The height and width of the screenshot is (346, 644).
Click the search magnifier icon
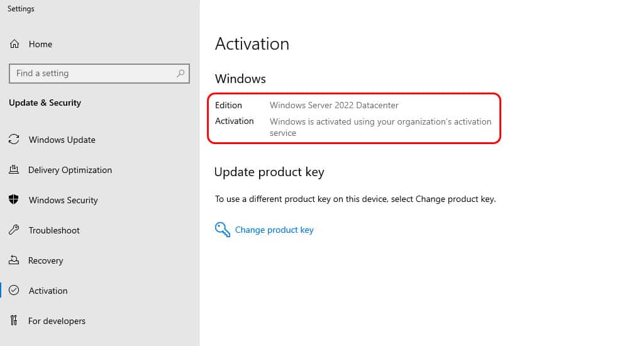pos(180,74)
